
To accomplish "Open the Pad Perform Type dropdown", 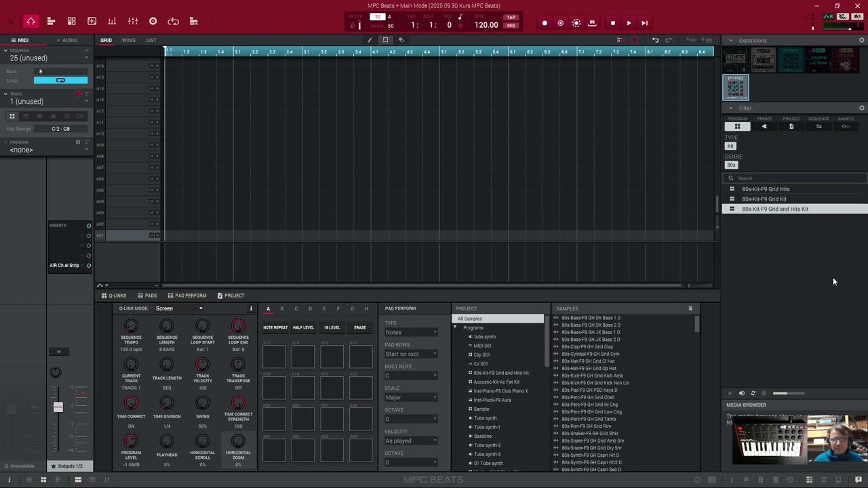I will click(x=411, y=332).
